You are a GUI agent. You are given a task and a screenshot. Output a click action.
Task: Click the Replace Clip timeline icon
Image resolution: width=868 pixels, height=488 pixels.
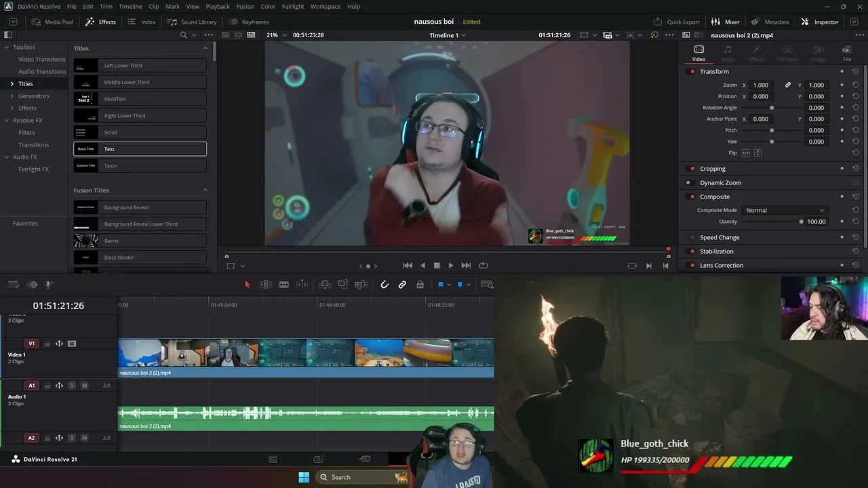point(361,285)
